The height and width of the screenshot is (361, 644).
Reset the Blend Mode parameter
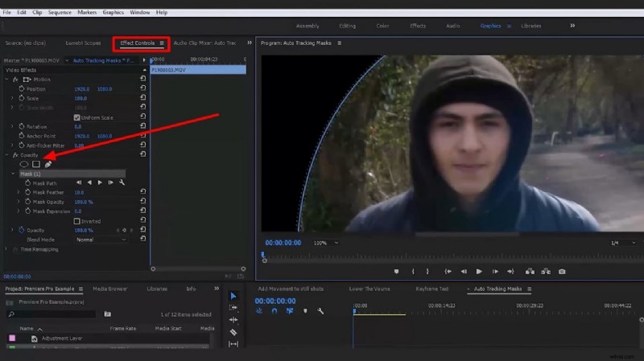pyautogui.click(x=143, y=238)
